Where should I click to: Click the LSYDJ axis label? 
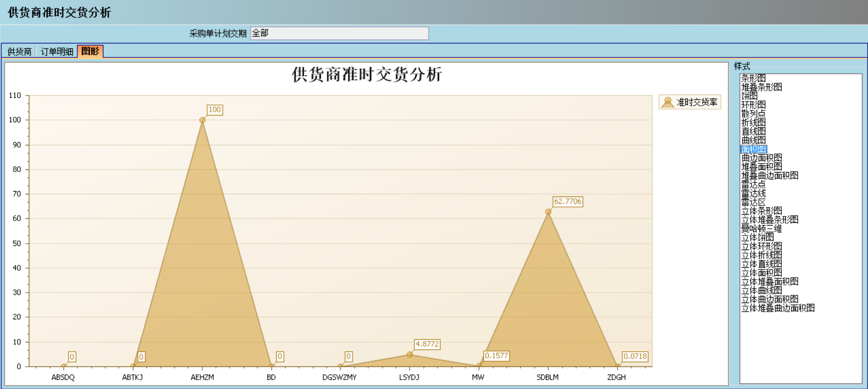409,377
